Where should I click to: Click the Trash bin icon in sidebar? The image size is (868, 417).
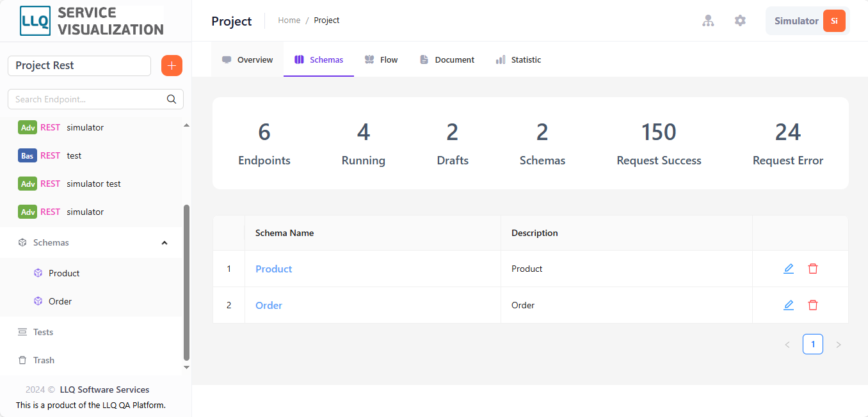point(22,360)
